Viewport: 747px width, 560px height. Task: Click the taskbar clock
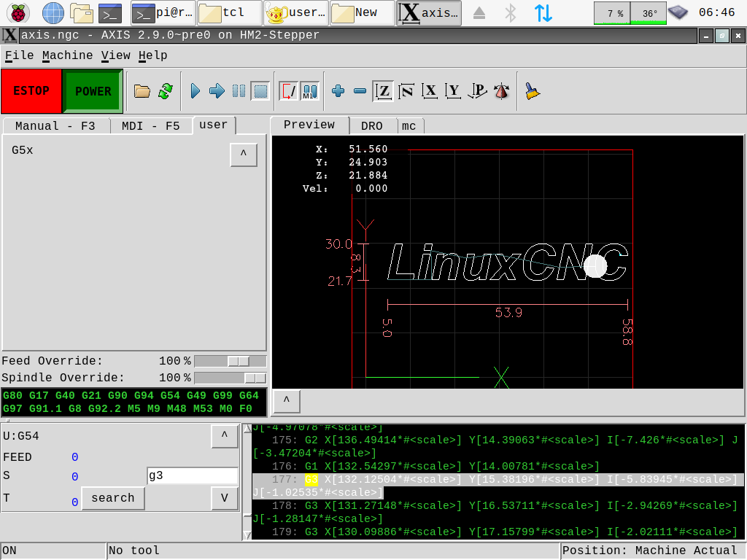click(x=716, y=12)
